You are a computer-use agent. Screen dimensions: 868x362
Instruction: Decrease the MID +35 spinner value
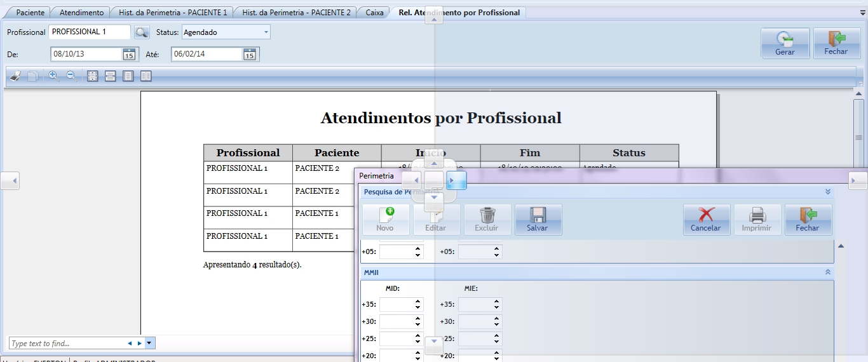point(418,308)
